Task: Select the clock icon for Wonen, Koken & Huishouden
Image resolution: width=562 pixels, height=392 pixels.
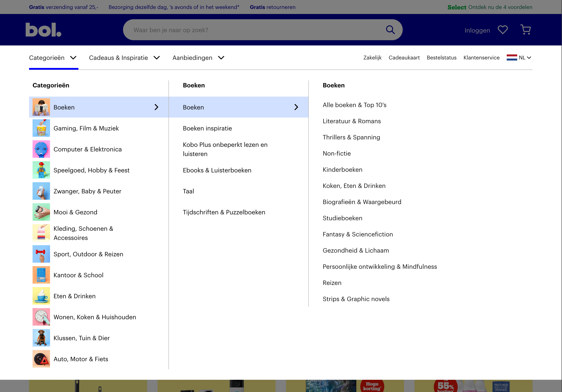Action: 41,317
